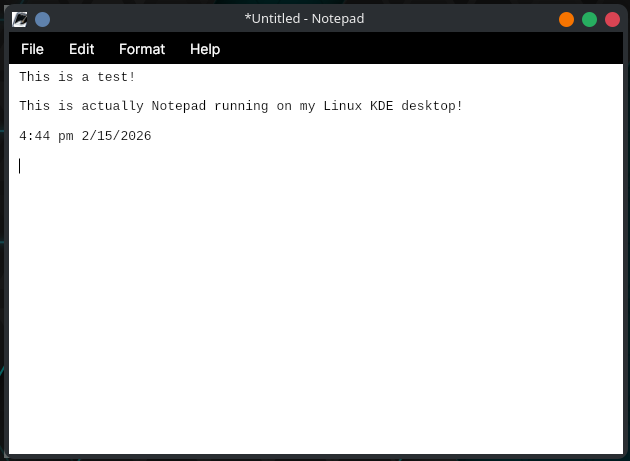This screenshot has height=461, width=630.
Task: Open the File menu
Action: (x=32, y=49)
